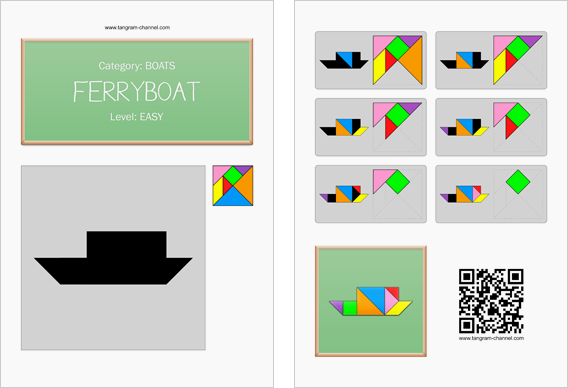Click the small colored tangram square beside the puzzle
This screenshot has height=388, width=568.
[233, 185]
